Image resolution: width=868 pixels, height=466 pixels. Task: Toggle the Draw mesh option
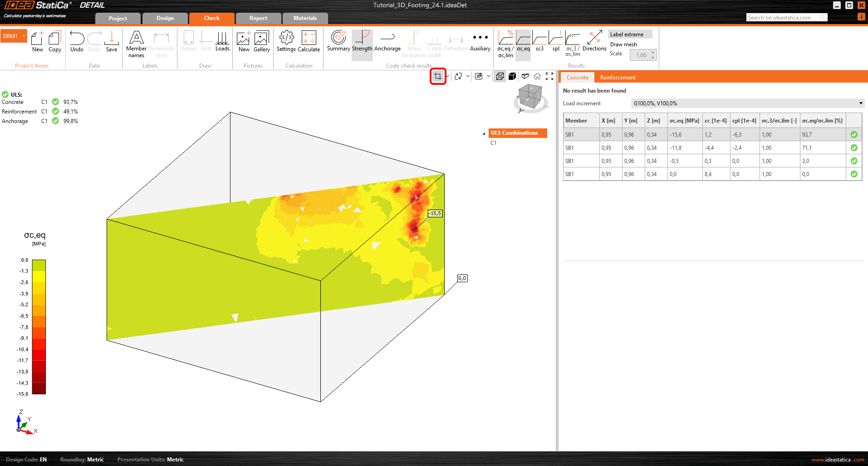click(623, 44)
